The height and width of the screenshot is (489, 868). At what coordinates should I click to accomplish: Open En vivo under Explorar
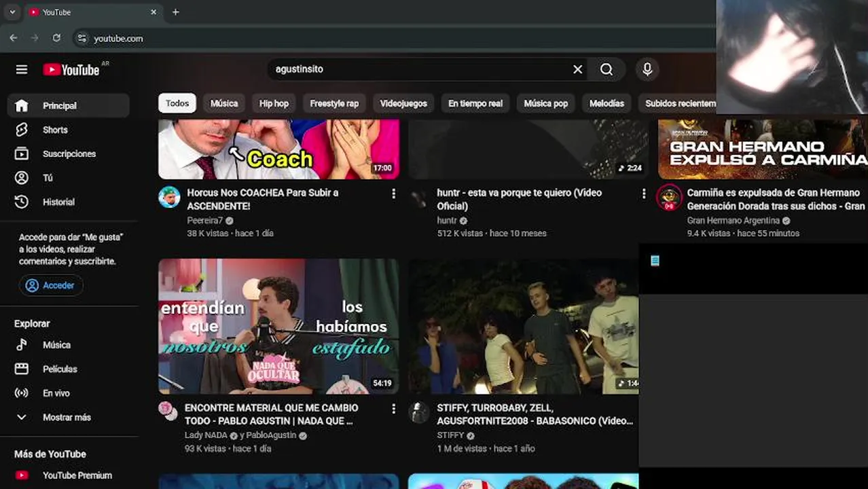[68, 393]
